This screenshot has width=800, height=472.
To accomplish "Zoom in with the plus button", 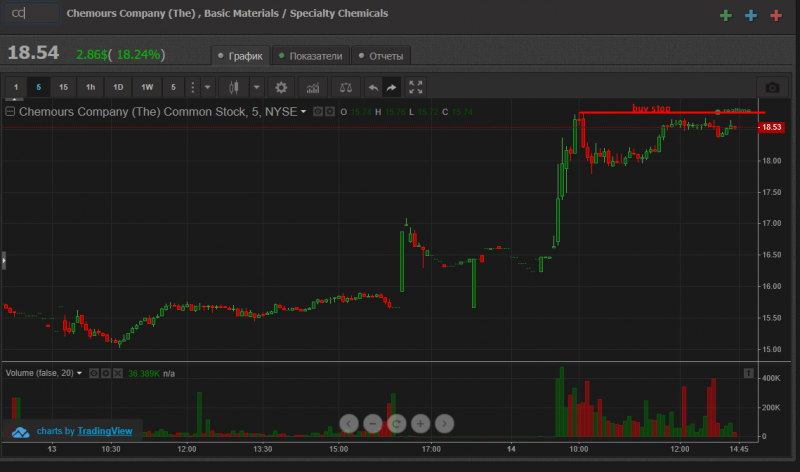I will click(420, 423).
